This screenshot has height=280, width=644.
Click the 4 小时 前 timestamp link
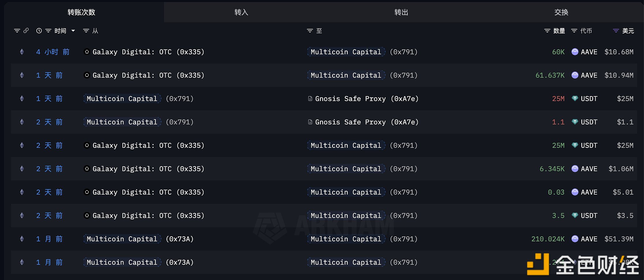point(53,52)
